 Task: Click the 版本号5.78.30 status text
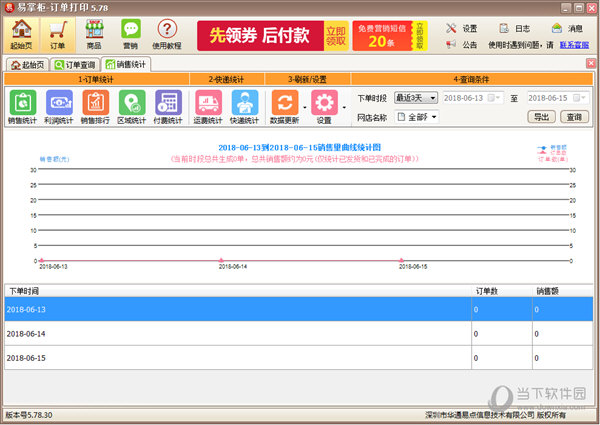(x=29, y=415)
